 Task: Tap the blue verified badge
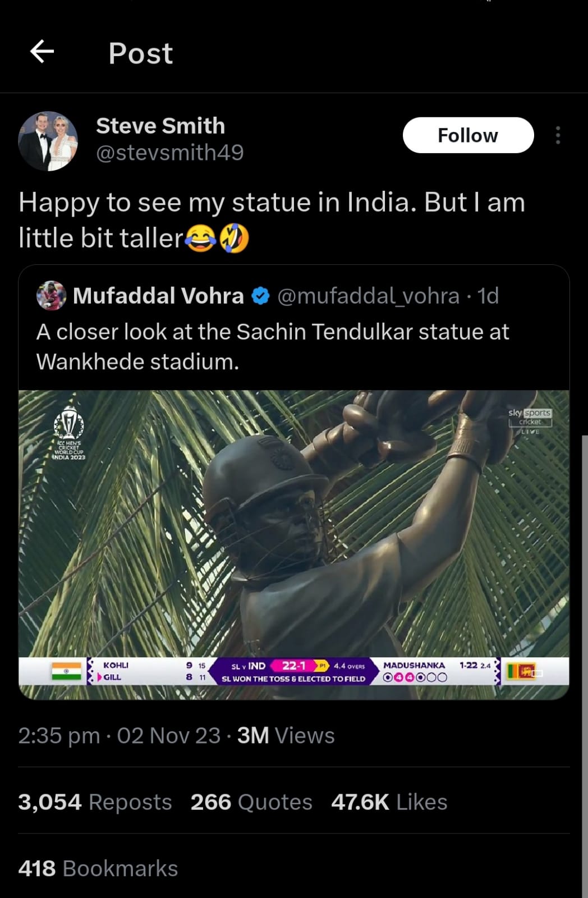(x=261, y=296)
